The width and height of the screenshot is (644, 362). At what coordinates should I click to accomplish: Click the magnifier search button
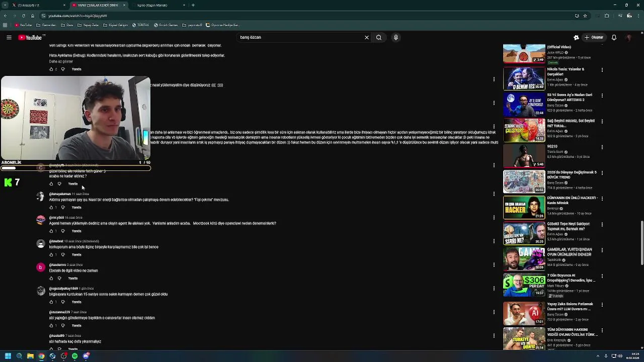379,37
